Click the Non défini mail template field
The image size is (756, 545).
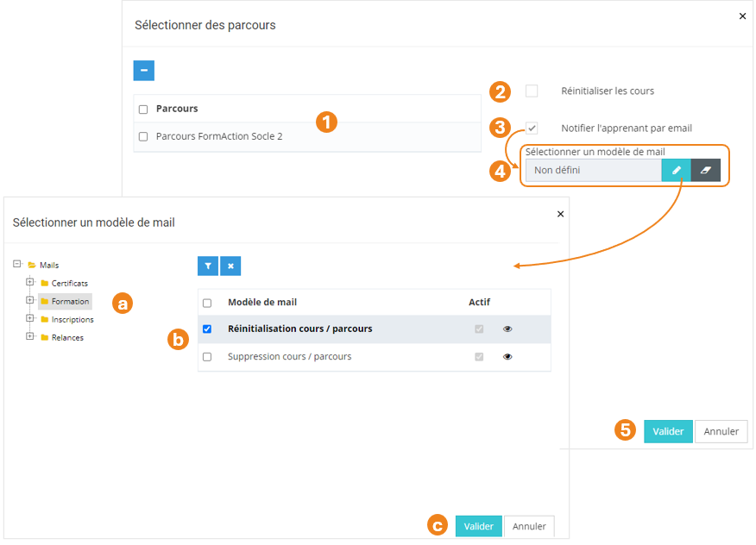click(x=594, y=171)
